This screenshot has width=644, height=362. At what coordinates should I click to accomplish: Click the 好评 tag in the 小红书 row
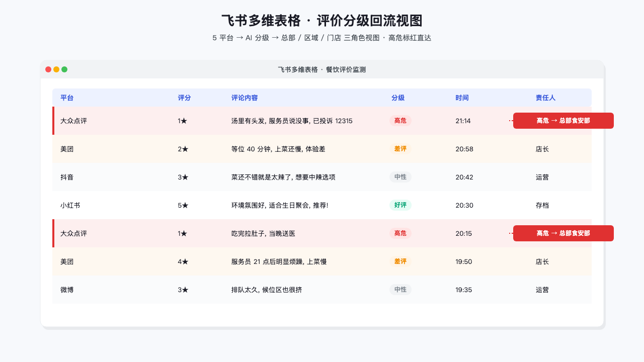[400, 205]
